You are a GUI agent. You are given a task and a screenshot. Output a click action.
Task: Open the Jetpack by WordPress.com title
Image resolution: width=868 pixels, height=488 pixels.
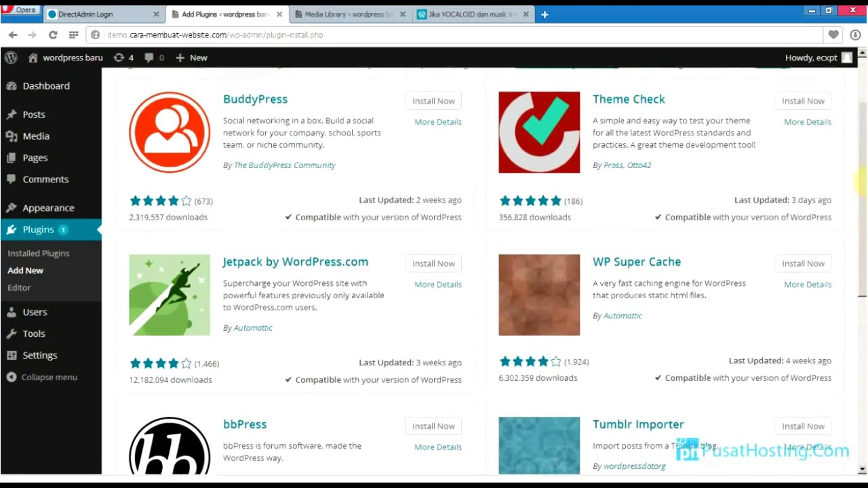click(296, 262)
